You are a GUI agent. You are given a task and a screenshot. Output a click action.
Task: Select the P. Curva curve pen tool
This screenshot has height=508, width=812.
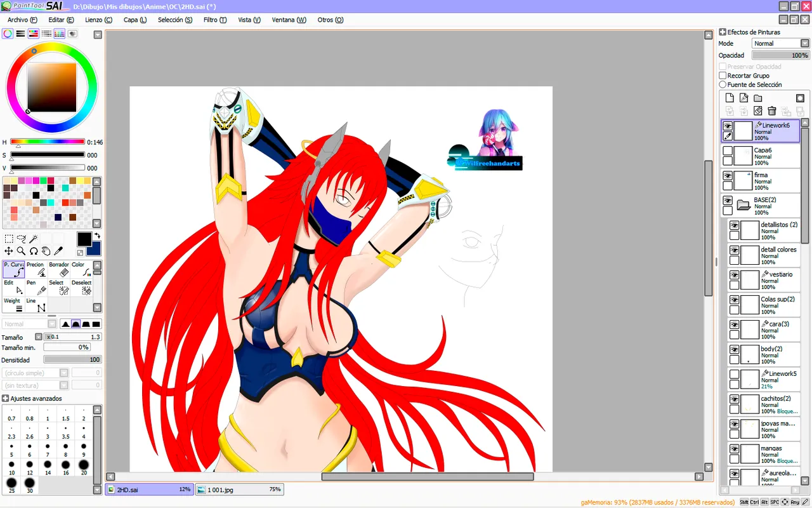coord(14,269)
